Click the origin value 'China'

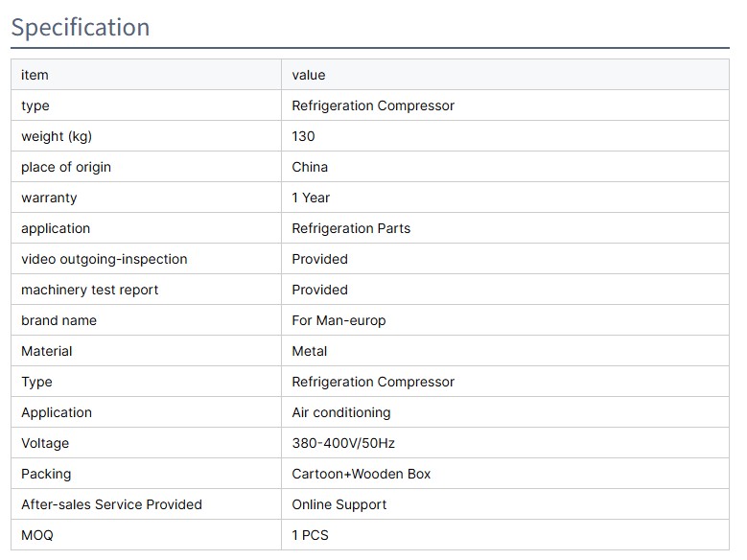[310, 167]
